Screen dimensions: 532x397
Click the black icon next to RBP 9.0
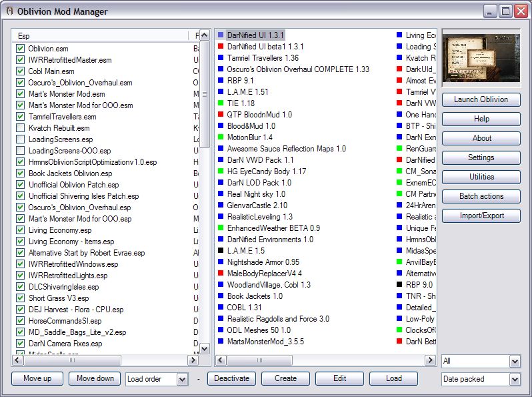(x=399, y=285)
